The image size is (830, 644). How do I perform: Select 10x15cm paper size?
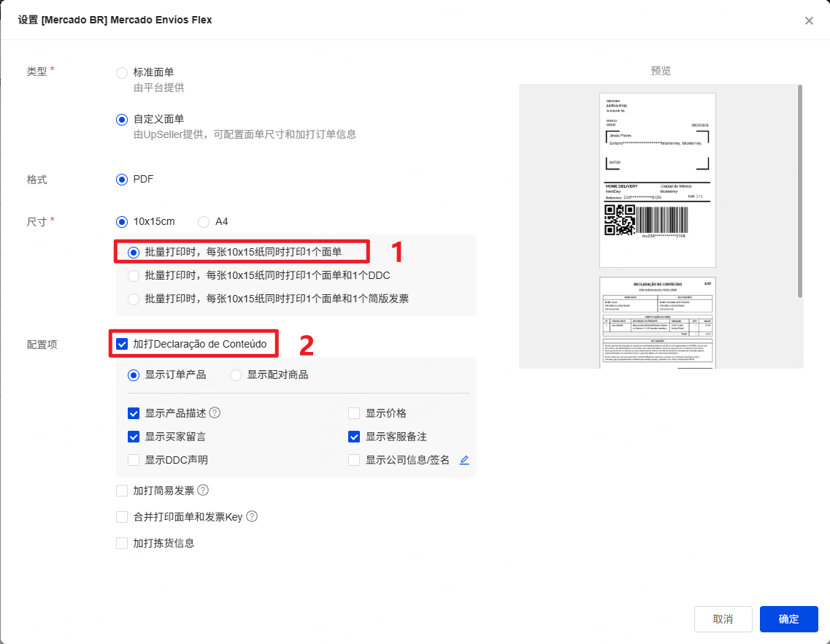coord(122,221)
